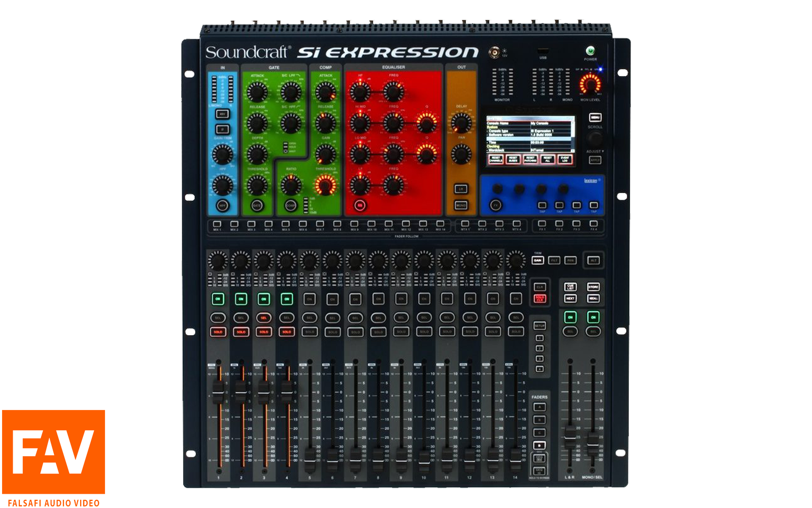The height and width of the screenshot is (508, 812).
Task: Click the GATE ATTACK knob
Action: click(257, 92)
